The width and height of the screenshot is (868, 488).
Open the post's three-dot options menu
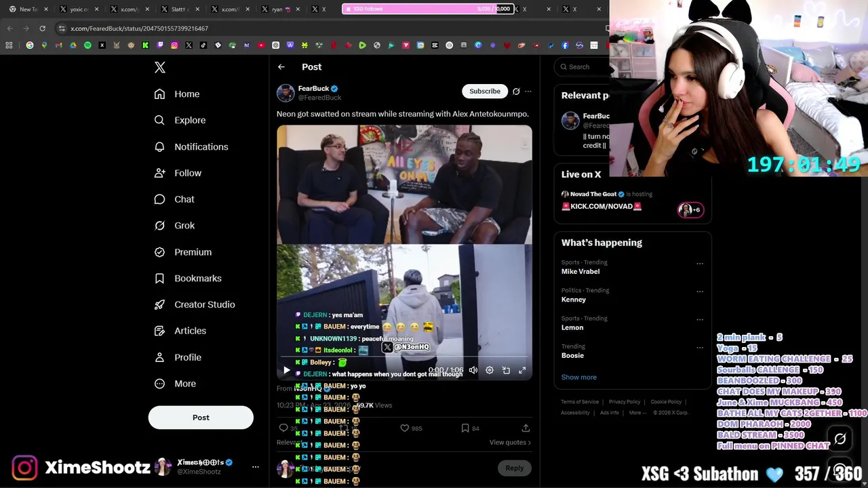pos(528,91)
